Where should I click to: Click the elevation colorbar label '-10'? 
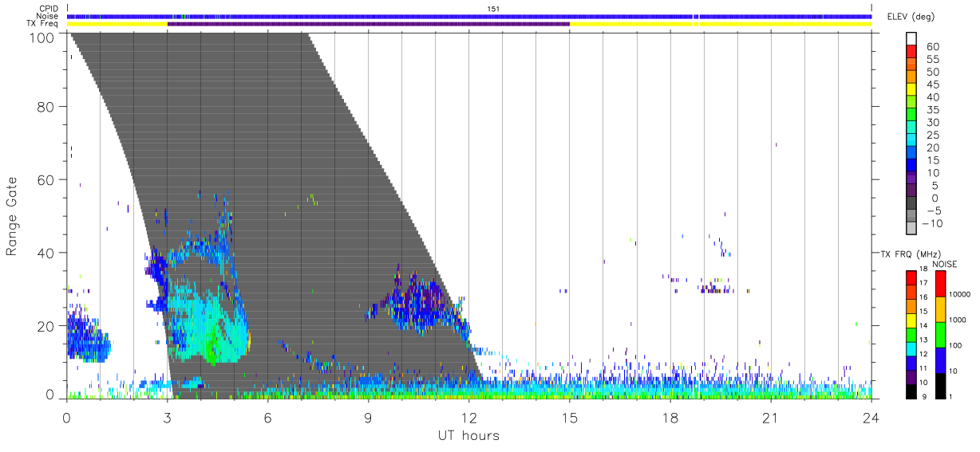pos(934,223)
